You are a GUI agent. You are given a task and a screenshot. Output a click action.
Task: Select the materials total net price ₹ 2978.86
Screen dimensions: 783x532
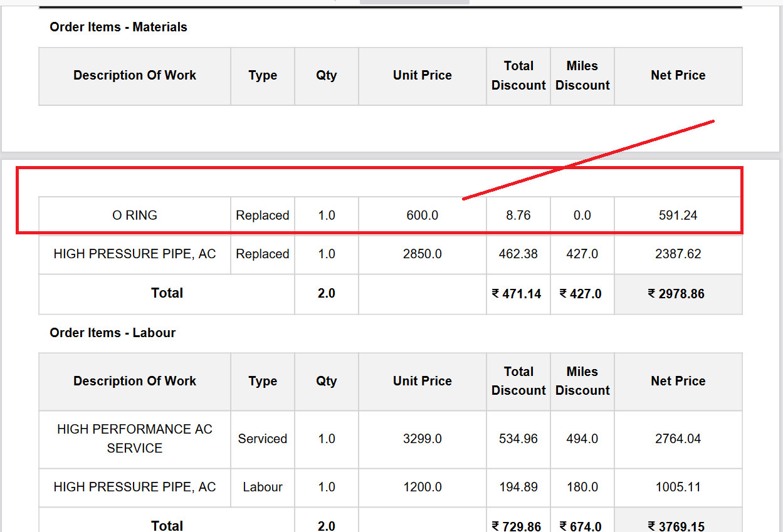[678, 294]
